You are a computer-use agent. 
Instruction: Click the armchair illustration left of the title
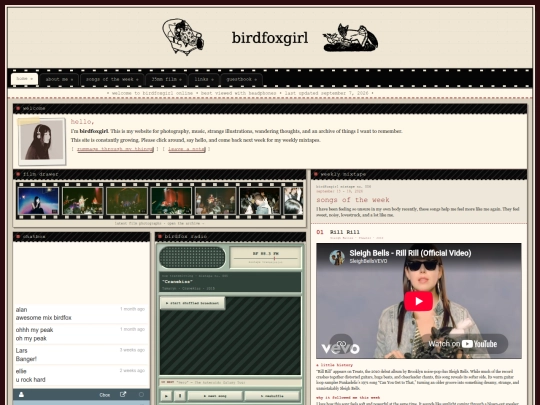point(183,37)
